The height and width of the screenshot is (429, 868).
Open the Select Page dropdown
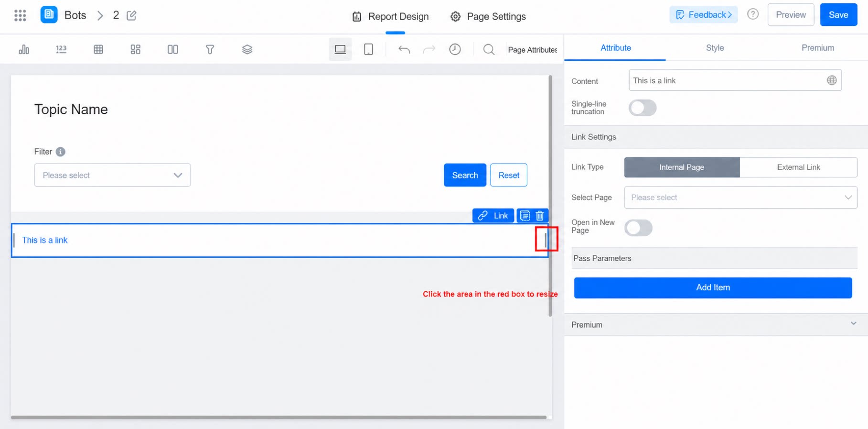coord(740,198)
